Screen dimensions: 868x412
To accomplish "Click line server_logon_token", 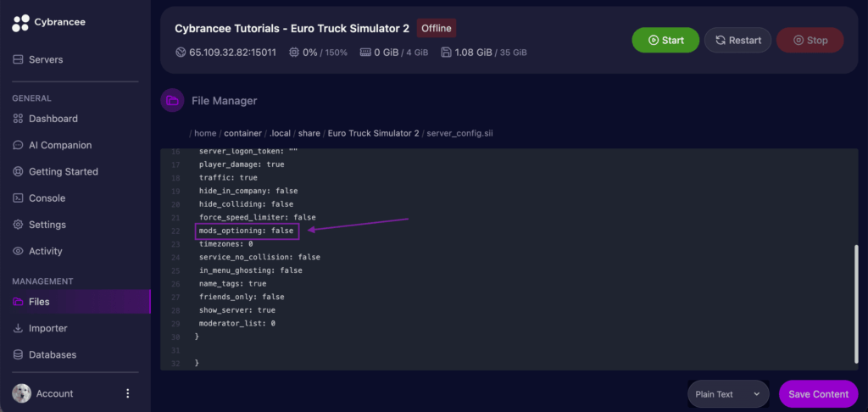I will [248, 152].
